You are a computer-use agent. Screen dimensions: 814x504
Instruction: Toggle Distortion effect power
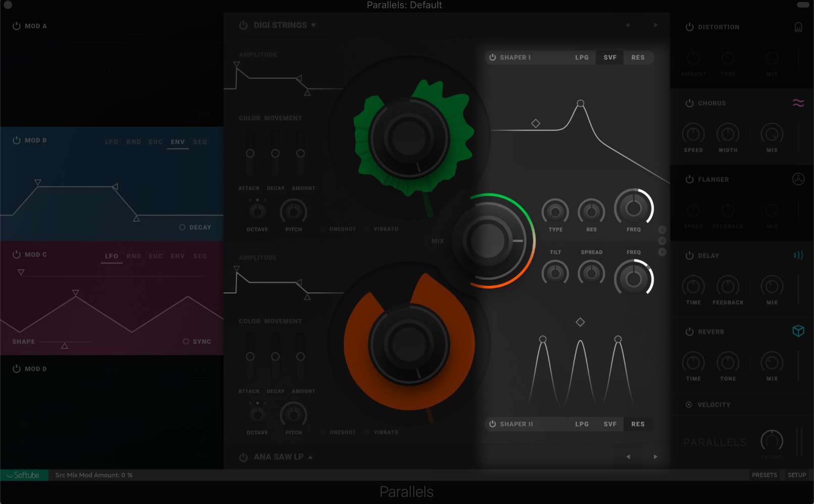(689, 27)
